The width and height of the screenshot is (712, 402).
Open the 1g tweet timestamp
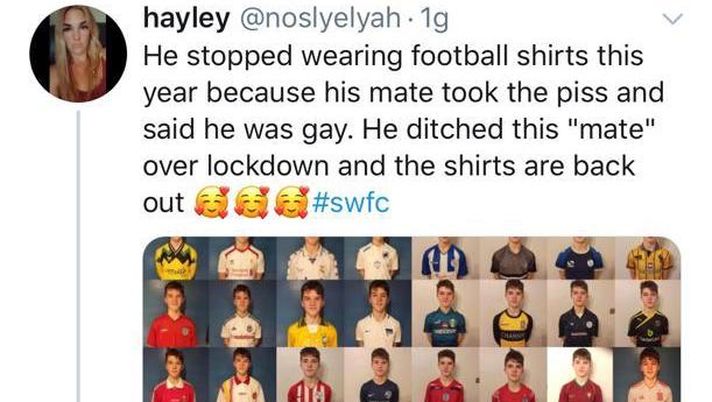coord(435,20)
